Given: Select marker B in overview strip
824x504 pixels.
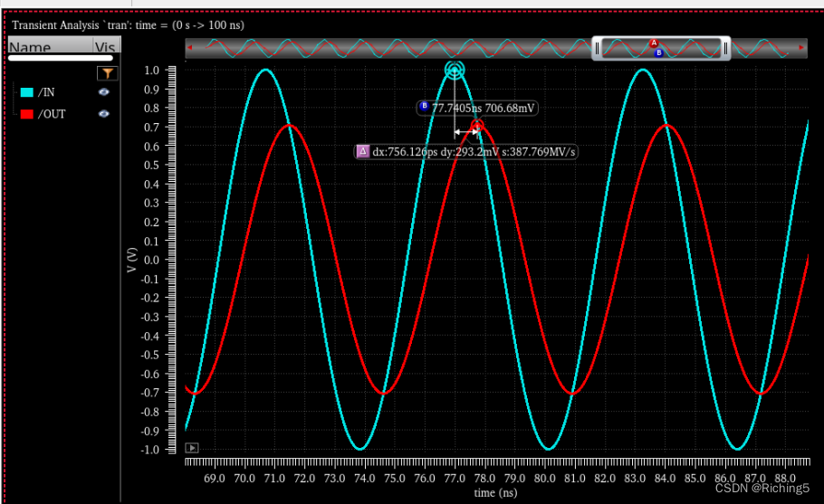Looking at the screenshot, I should 658,52.
